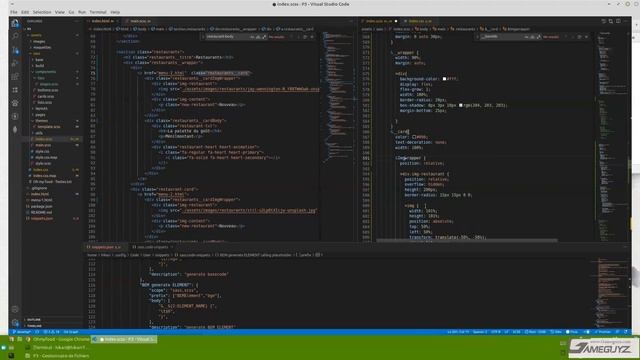Switch to the sass.code-snippets tab in bottom editor
The height and width of the screenshot is (360, 640).
(151, 247)
